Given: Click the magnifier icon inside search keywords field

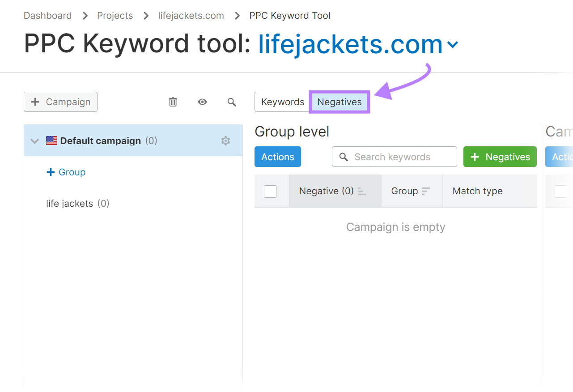Looking at the screenshot, I should [x=344, y=157].
